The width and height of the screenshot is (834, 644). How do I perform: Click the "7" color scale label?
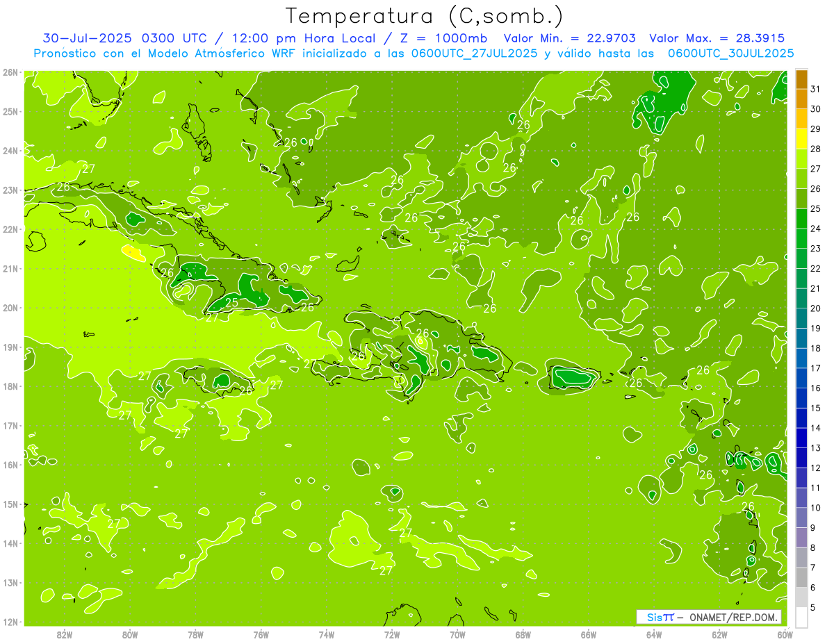tap(813, 568)
